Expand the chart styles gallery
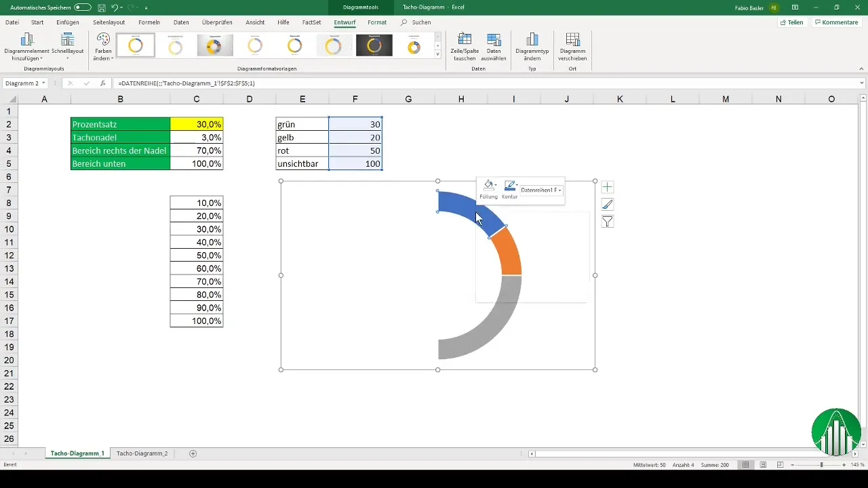 (x=437, y=54)
